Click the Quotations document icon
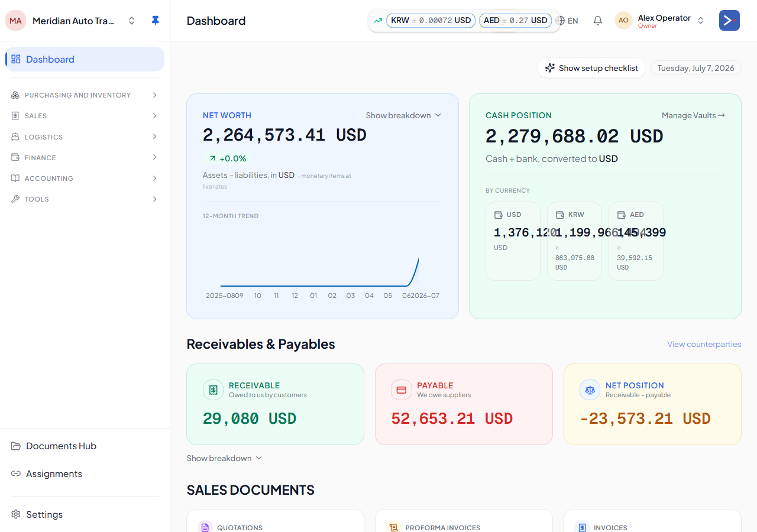Image resolution: width=757 pixels, height=532 pixels. point(205,527)
